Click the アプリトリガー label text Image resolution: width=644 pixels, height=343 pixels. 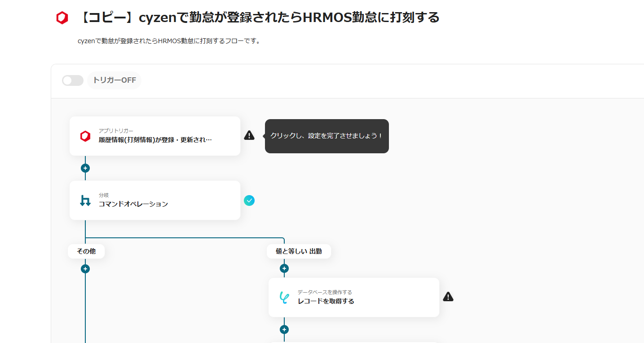click(x=116, y=131)
